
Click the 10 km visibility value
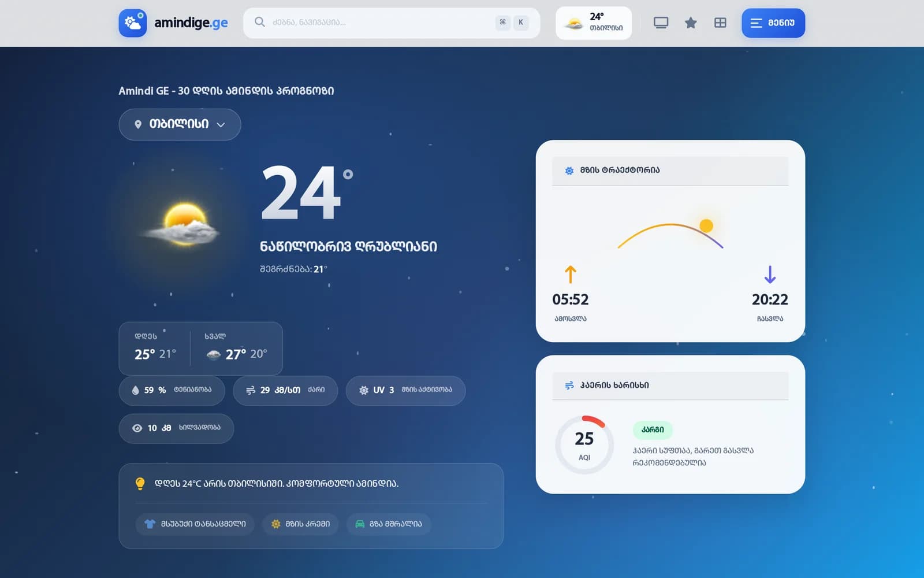pos(159,428)
